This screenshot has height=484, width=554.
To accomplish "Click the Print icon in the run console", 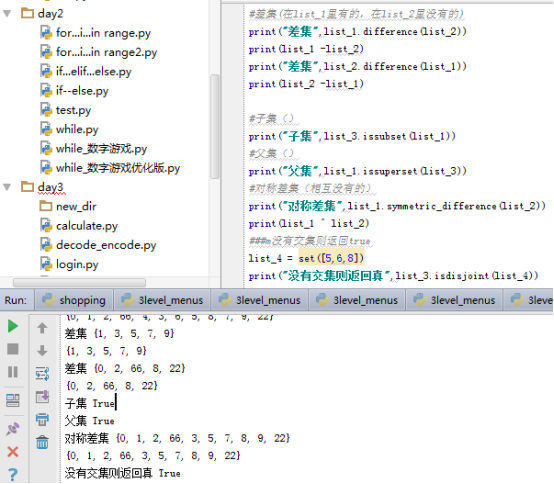I will [x=42, y=419].
